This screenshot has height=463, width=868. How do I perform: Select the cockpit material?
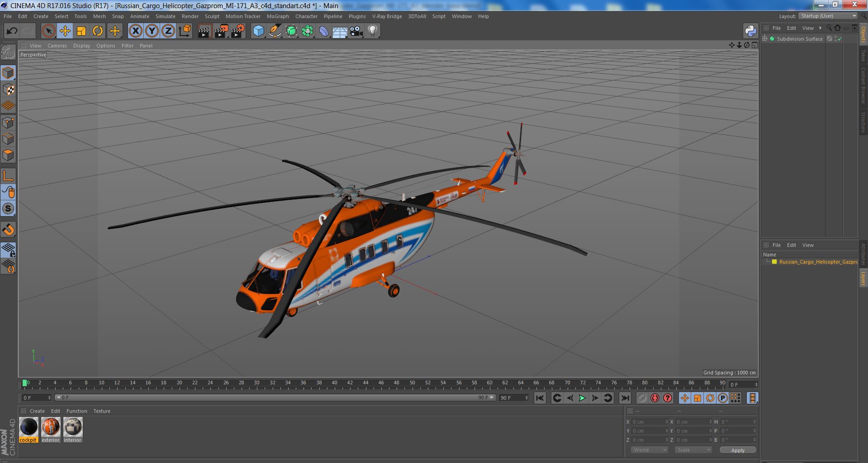click(28, 430)
